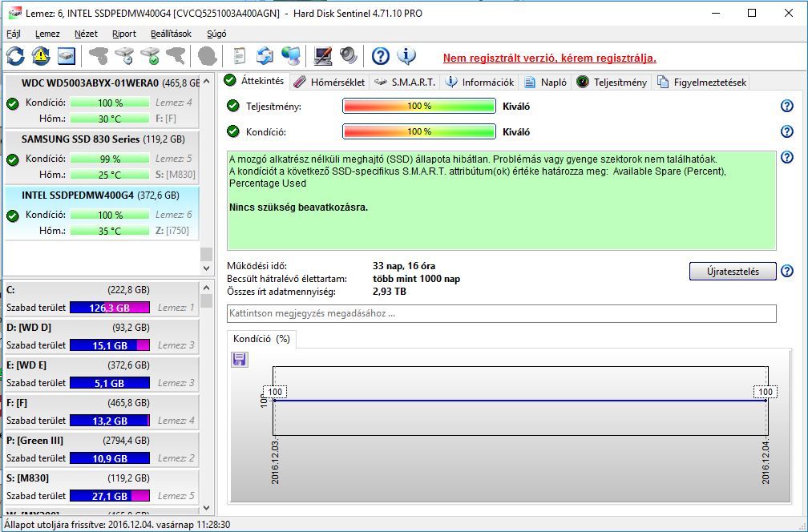Select the Kondíció (%) chart tab
Viewport: 808px width, 532px height.
pos(261,339)
